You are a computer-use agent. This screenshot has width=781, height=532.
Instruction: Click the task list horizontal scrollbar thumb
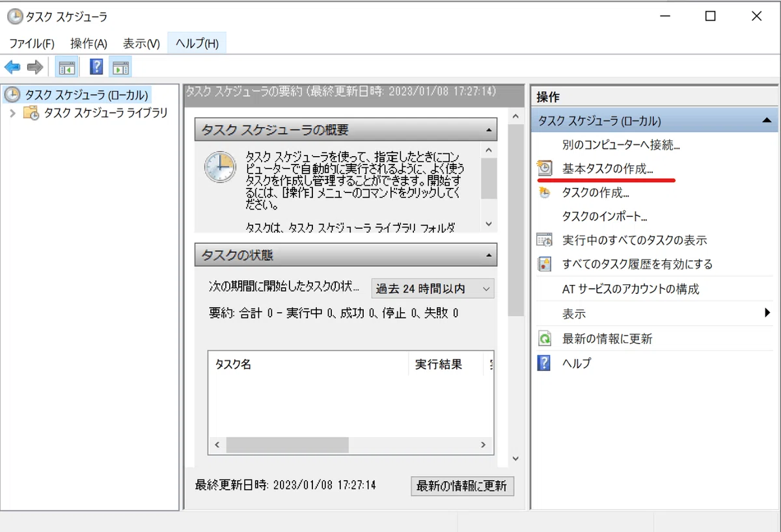pos(287,446)
